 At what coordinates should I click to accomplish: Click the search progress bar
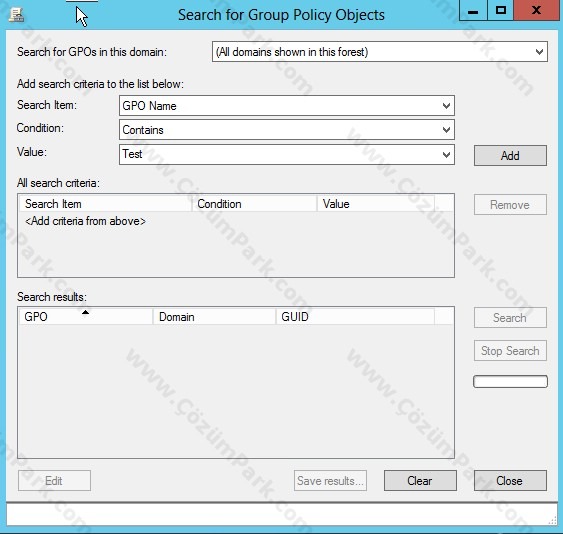[510, 381]
